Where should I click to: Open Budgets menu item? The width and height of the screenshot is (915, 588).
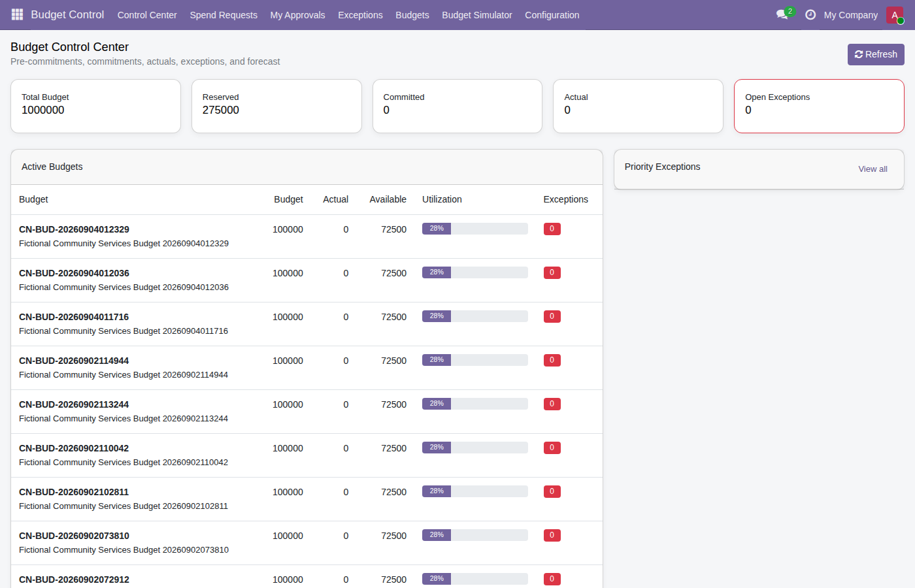click(x=412, y=15)
